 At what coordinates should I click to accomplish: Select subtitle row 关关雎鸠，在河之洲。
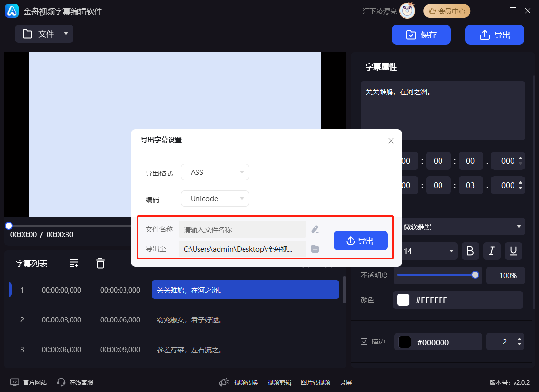(245, 290)
